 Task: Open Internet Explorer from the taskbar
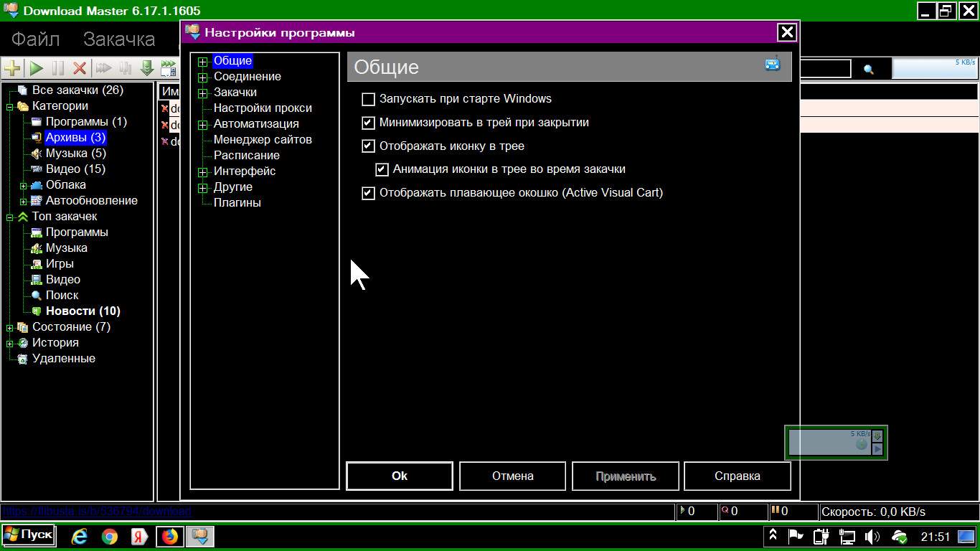click(x=80, y=536)
